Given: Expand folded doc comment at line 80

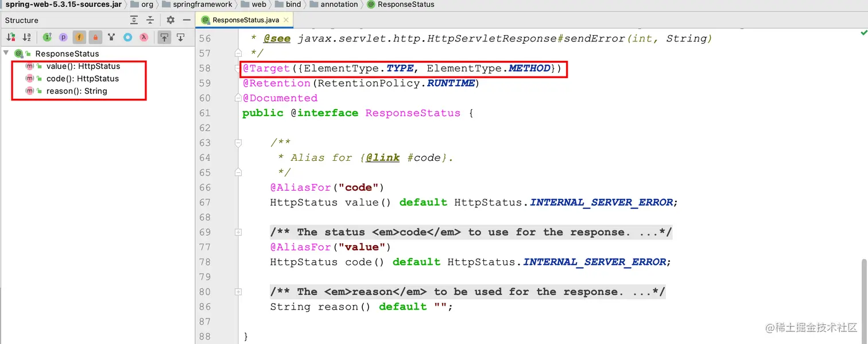Looking at the screenshot, I should click(x=238, y=292).
